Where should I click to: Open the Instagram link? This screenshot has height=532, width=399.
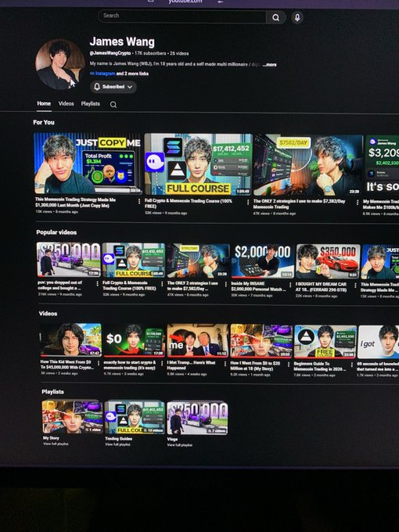click(105, 74)
